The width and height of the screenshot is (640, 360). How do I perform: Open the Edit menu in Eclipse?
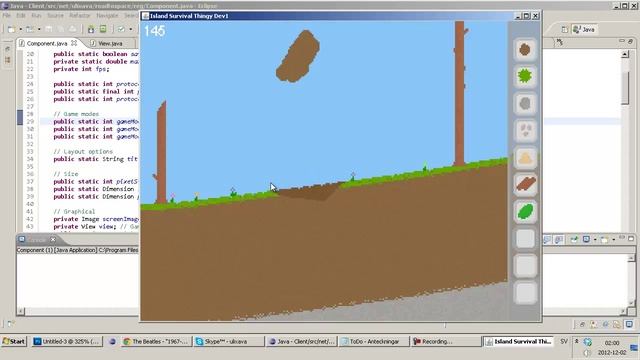(21, 16)
